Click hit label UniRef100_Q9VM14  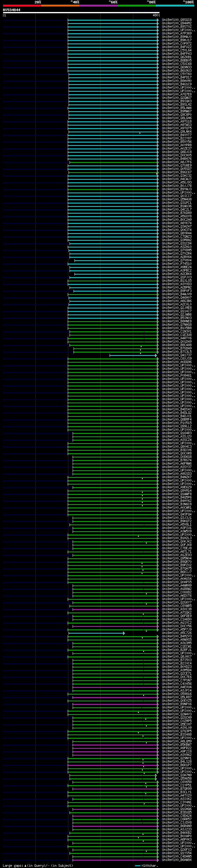coord(177,491)
